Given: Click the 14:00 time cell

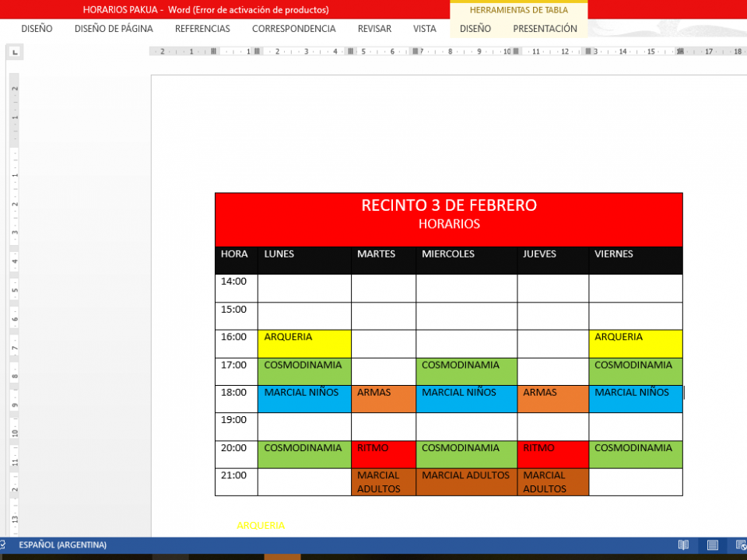Looking at the screenshot, I should [237, 288].
